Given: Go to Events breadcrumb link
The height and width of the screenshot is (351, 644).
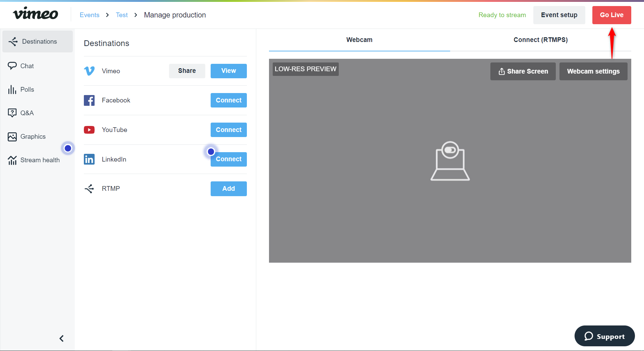Looking at the screenshot, I should (x=90, y=15).
